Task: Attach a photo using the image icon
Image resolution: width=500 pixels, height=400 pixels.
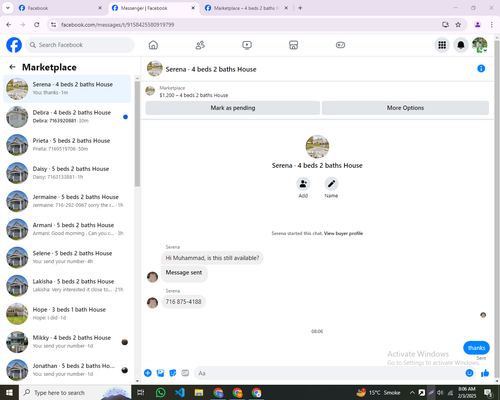Action: click(160, 373)
